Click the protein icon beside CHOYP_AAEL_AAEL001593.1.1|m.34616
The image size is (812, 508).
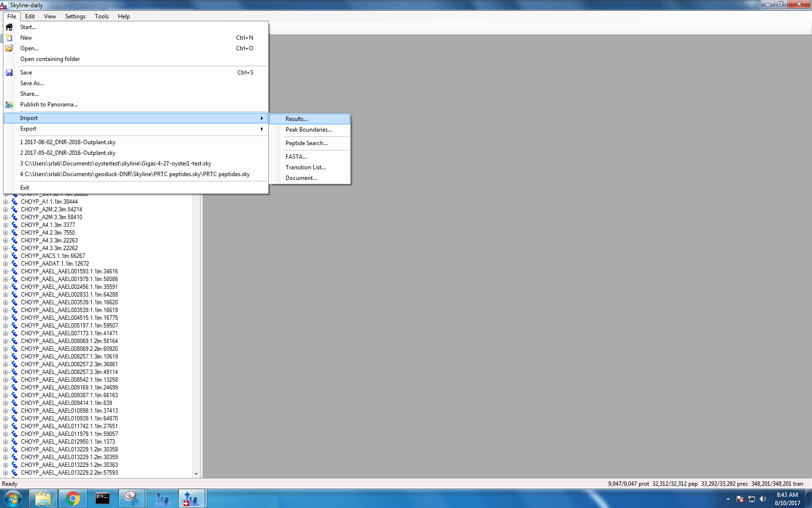(x=14, y=271)
